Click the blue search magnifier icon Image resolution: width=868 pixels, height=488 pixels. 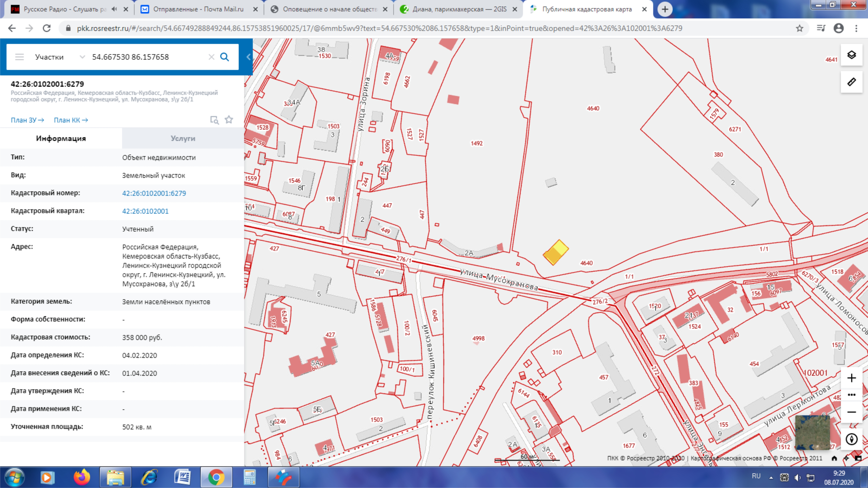point(224,57)
